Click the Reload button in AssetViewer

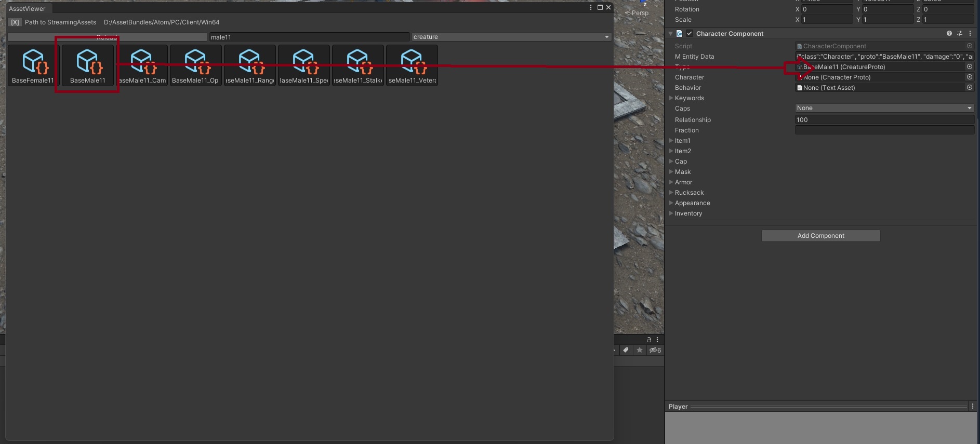pyautogui.click(x=107, y=37)
